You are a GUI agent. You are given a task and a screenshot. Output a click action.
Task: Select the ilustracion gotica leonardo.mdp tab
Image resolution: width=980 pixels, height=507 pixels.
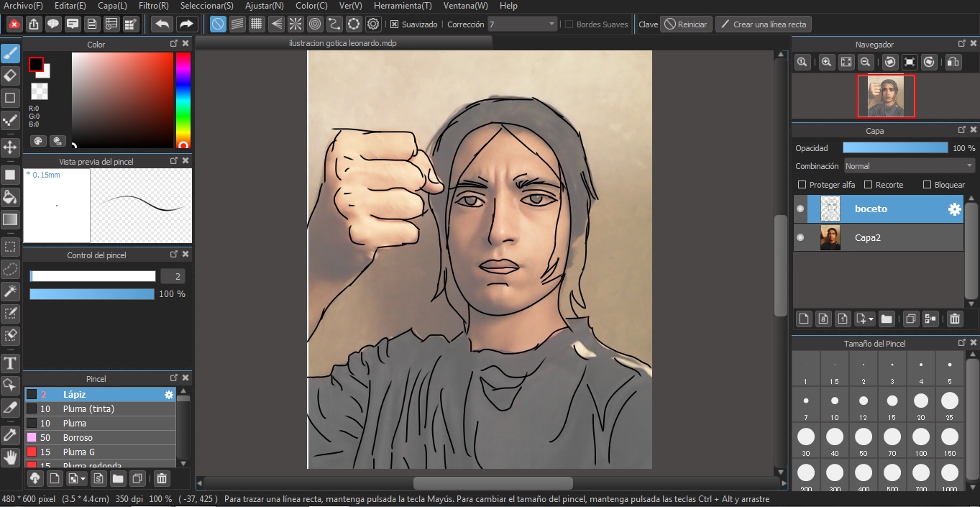pyautogui.click(x=343, y=43)
